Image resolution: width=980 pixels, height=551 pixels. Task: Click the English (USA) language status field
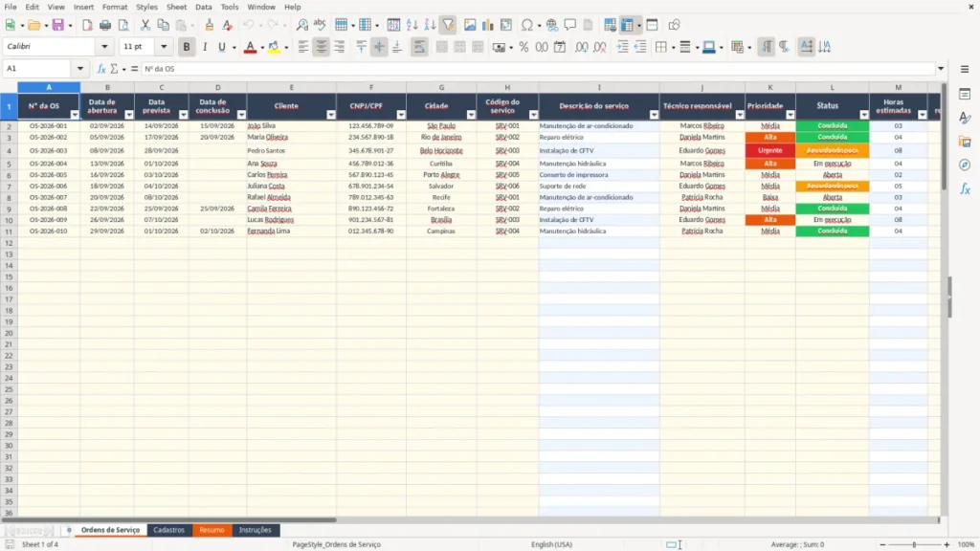[x=551, y=544]
